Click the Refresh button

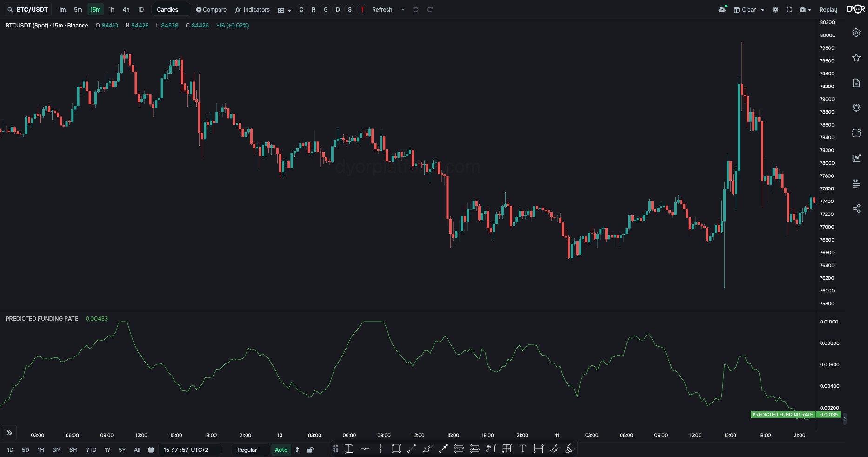382,10
